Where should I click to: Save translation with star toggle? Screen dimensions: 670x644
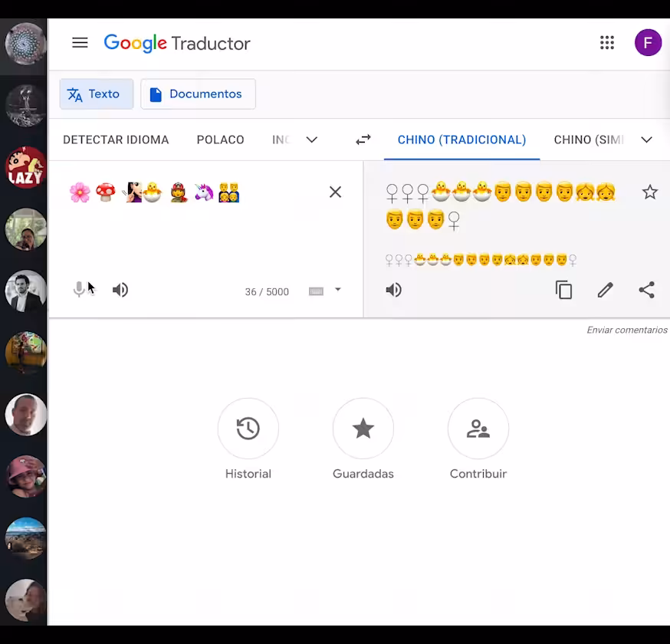click(650, 192)
